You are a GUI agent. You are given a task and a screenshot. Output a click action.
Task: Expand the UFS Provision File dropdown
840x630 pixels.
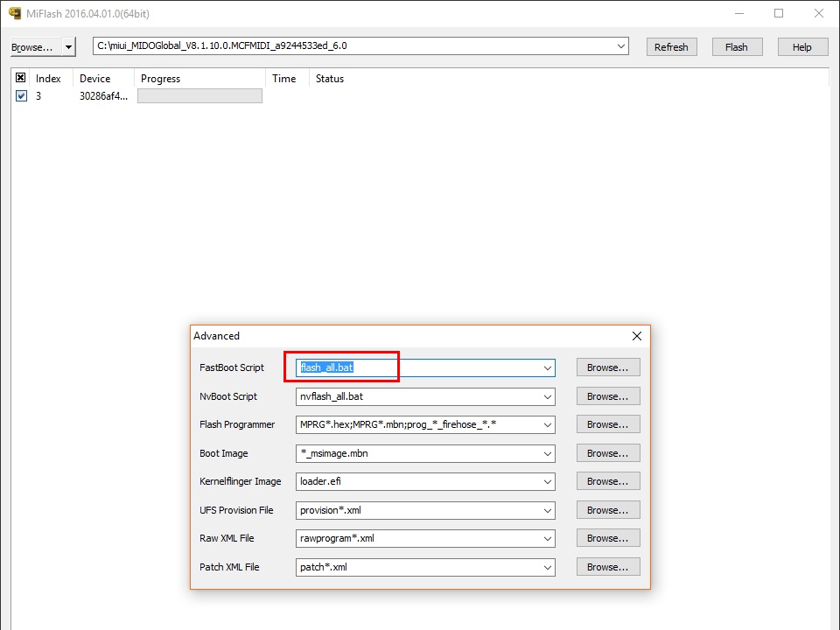548,510
